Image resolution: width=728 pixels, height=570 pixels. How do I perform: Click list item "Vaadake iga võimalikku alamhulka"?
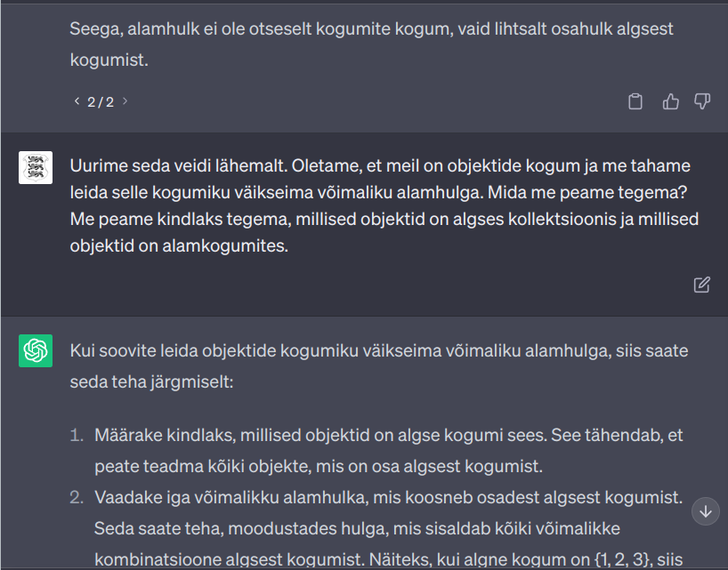click(388, 527)
